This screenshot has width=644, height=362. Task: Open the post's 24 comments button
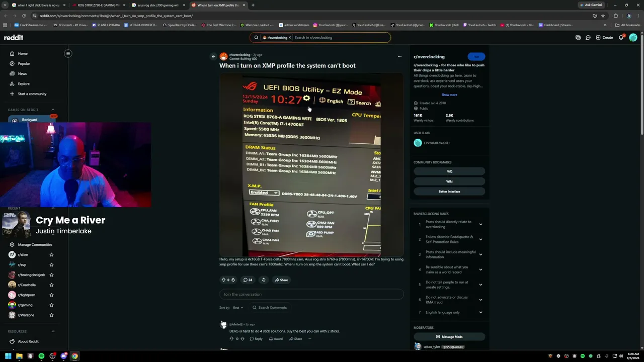[248, 280]
